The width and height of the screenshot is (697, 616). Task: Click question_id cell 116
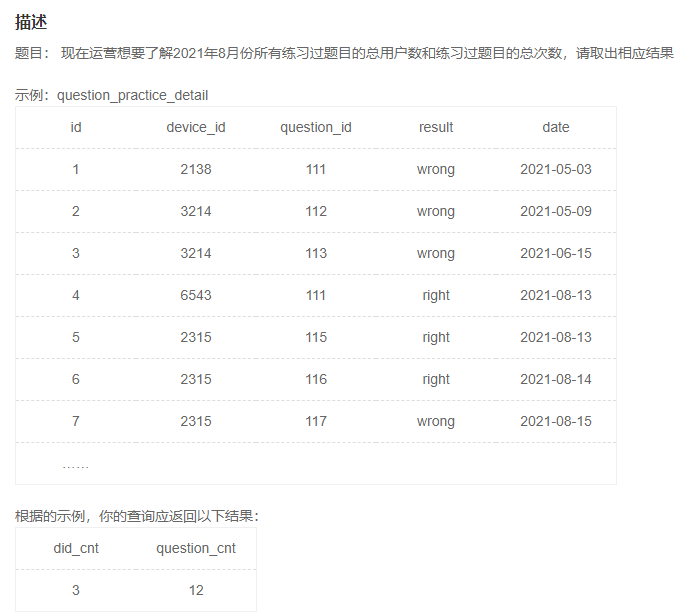click(x=316, y=379)
